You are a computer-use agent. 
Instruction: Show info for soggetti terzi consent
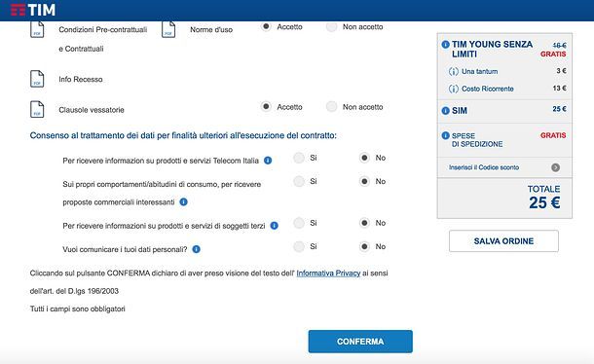pos(275,226)
